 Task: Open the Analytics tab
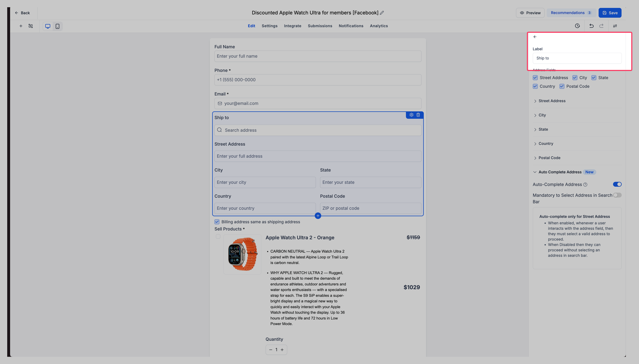pos(379,26)
